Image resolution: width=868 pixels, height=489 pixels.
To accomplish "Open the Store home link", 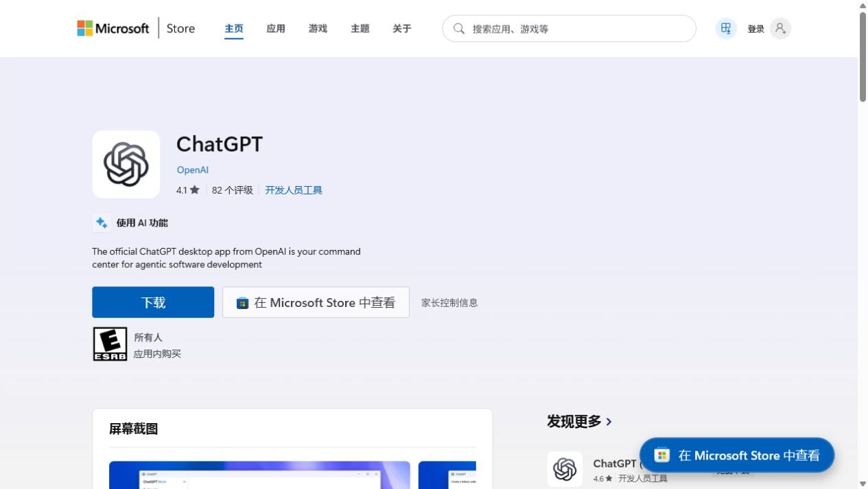I will pos(180,28).
